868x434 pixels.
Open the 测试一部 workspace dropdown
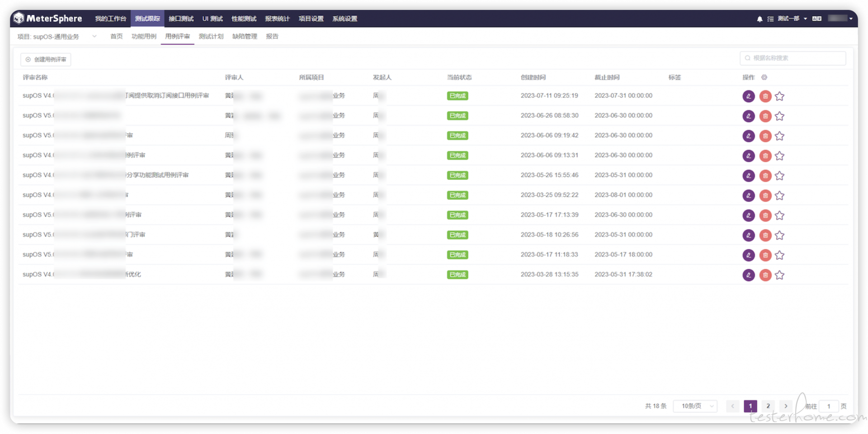[793, 19]
